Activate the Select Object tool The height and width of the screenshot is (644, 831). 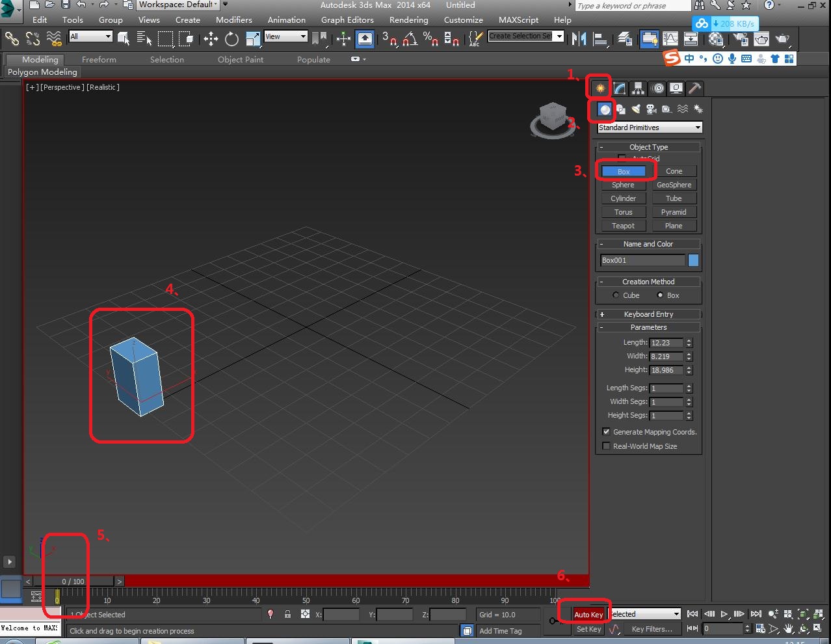[123, 39]
